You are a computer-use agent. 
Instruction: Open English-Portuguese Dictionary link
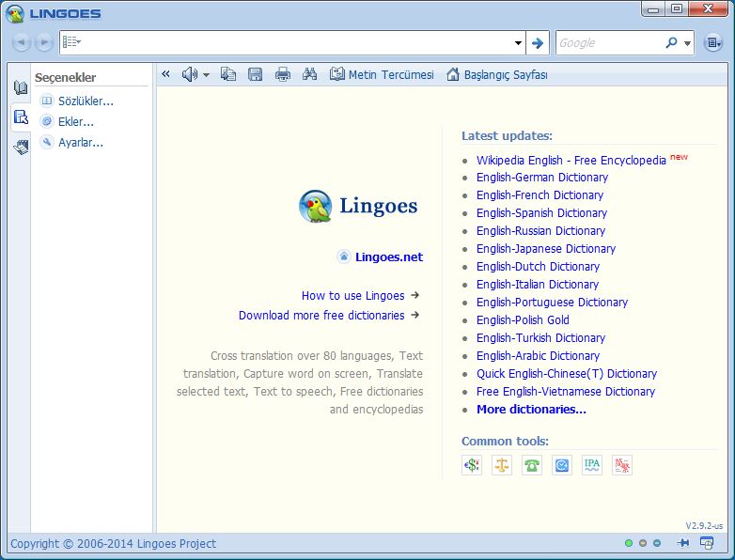coord(552,302)
